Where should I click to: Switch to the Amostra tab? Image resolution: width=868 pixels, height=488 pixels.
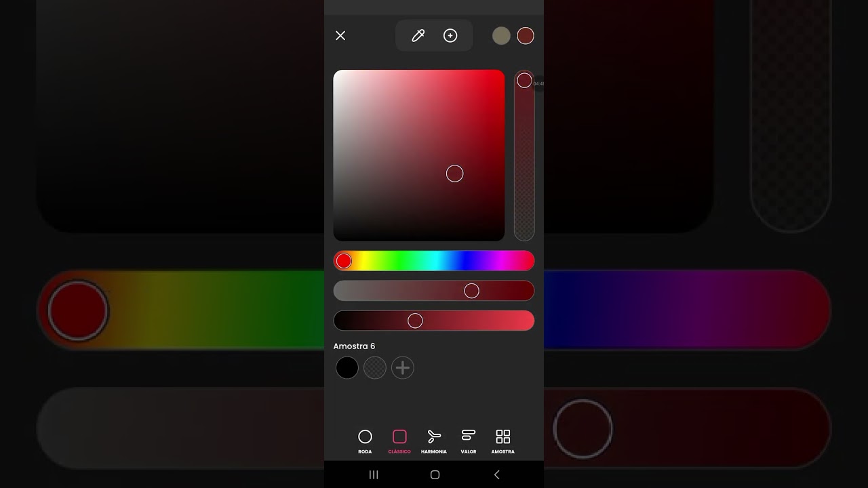click(x=502, y=441)
